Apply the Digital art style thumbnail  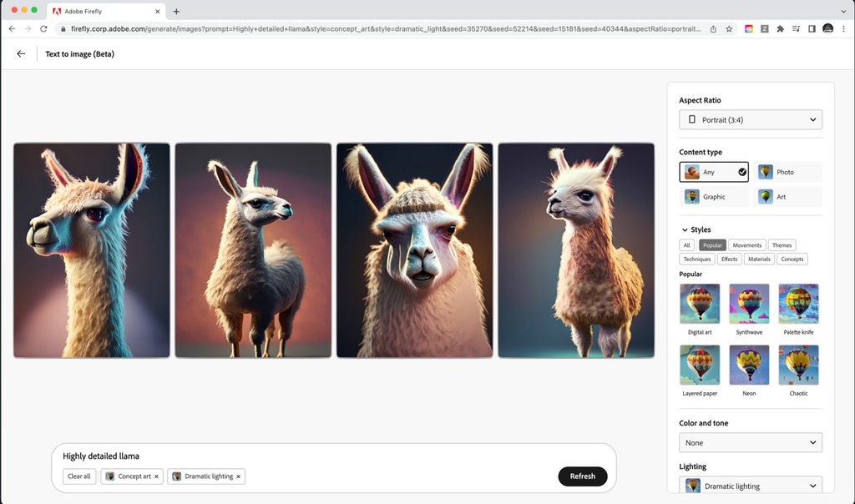click(x=700, y=304)
